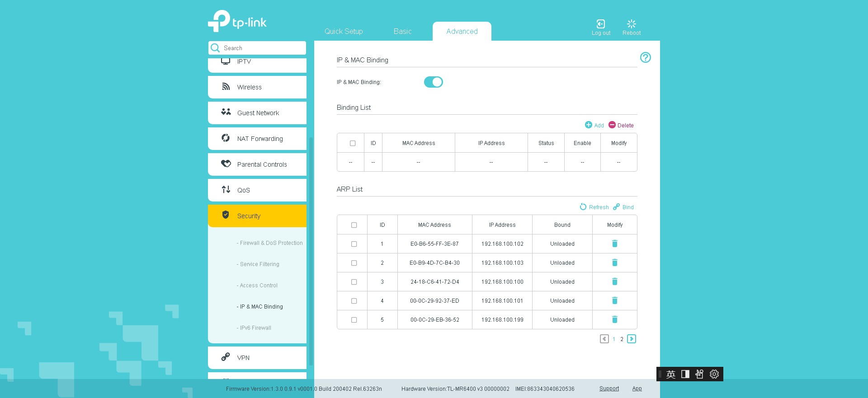The image size is (868, 398).
Task: Click the IP address 192.168.100.199 cell
Action: tap(502, 320)
